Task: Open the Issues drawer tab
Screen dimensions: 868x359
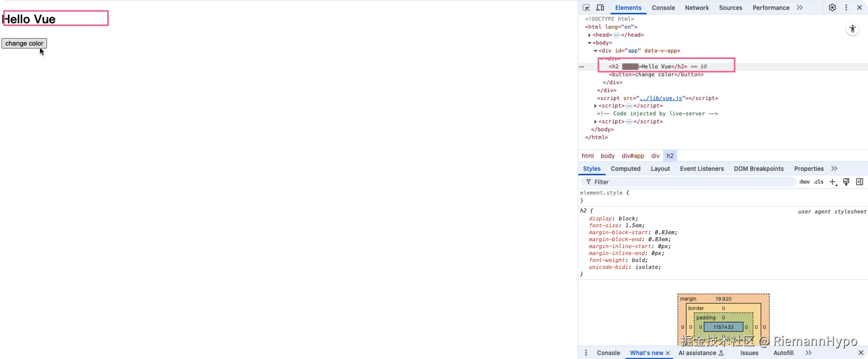Action: tap(749, 353)
